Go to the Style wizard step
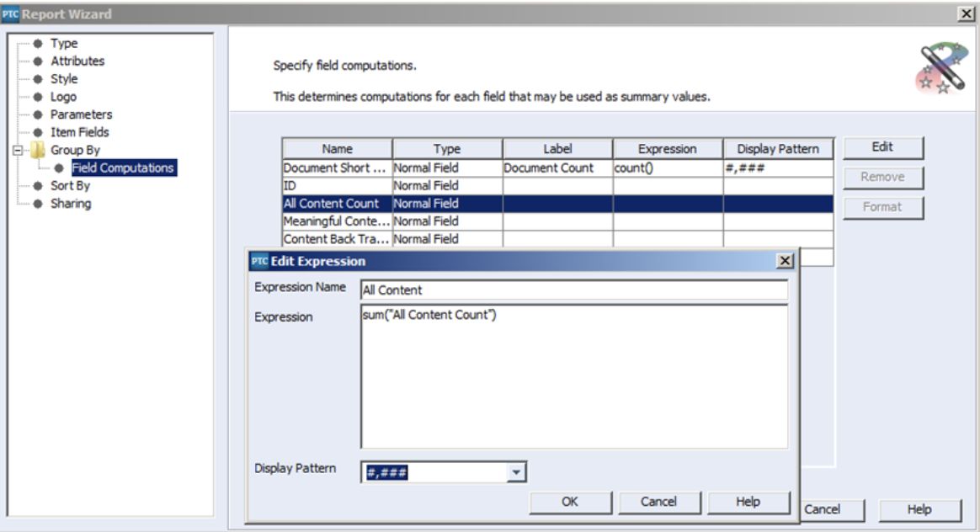 pyautogui.click(x=64, y=79)
